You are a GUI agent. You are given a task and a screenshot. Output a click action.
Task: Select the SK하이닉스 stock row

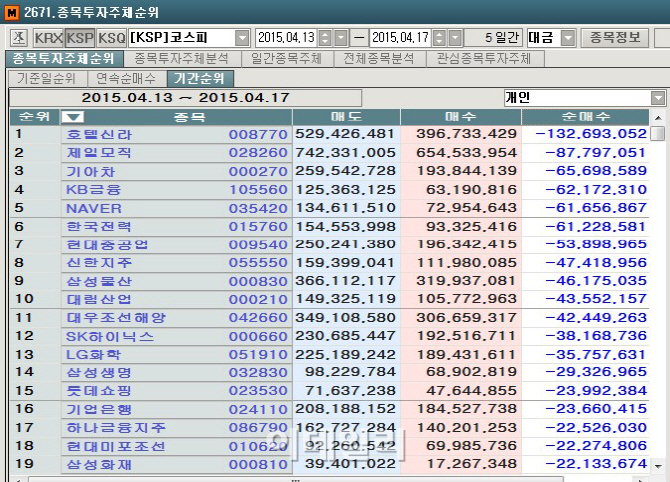pyautogui.click(x=329, y=336)
